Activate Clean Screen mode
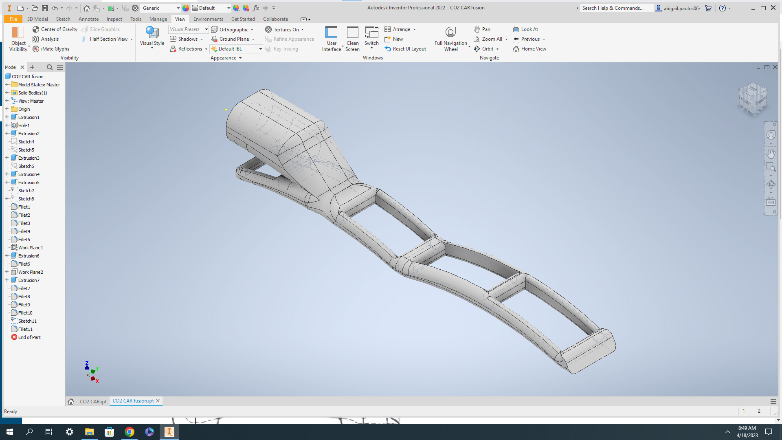This screenshot has width=782, height=440. point(352,39)
